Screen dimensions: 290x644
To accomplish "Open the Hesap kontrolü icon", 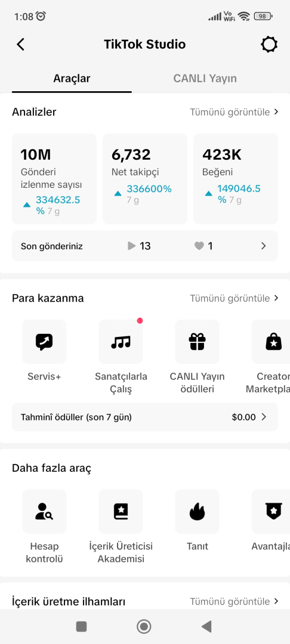I will 44,512.
